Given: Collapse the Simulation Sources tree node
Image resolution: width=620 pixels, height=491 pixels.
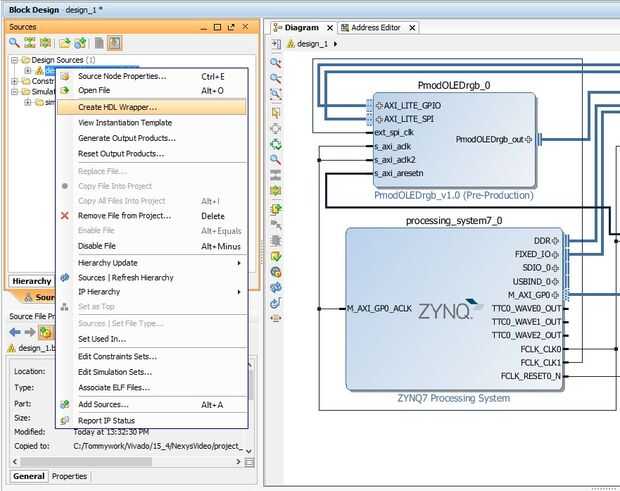Looking at the screenshot, I should (15, 92).
